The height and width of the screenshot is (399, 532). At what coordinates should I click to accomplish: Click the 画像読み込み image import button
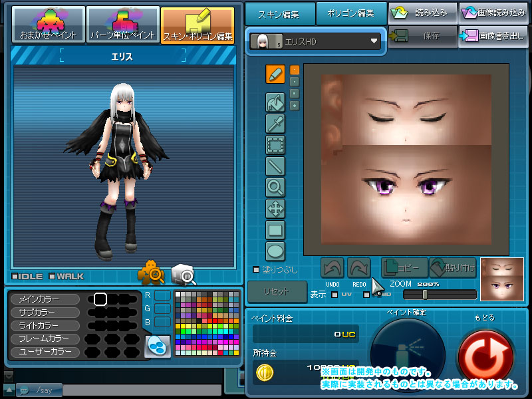(x=493, y=13)
